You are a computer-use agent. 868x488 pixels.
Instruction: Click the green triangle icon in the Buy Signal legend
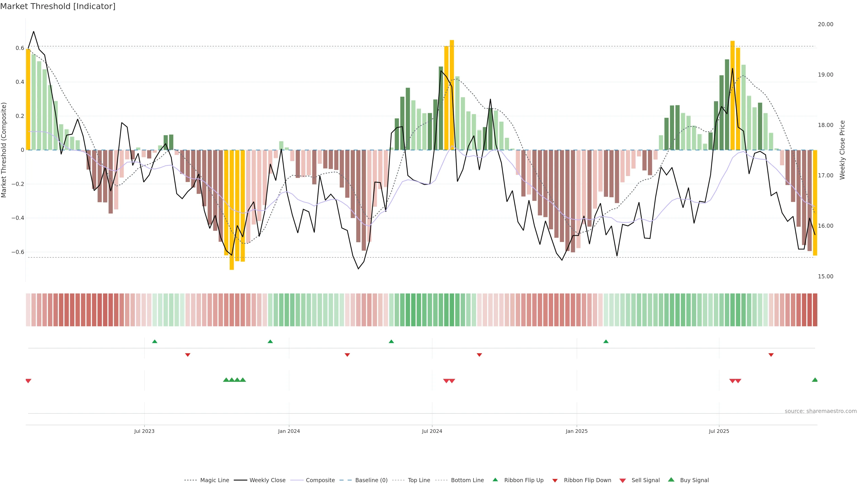click(671, 480)
